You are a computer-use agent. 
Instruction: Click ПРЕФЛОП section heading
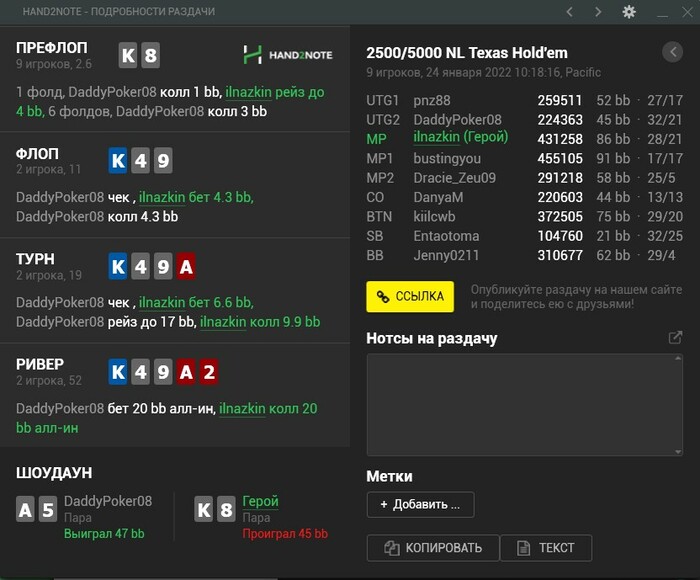[52, 48]
